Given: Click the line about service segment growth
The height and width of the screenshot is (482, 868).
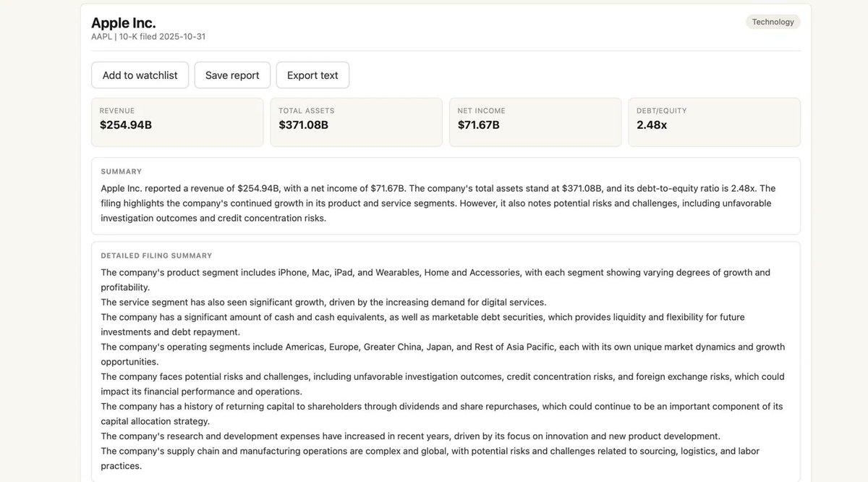Looking at the screenshot, I should coord(323,302).
